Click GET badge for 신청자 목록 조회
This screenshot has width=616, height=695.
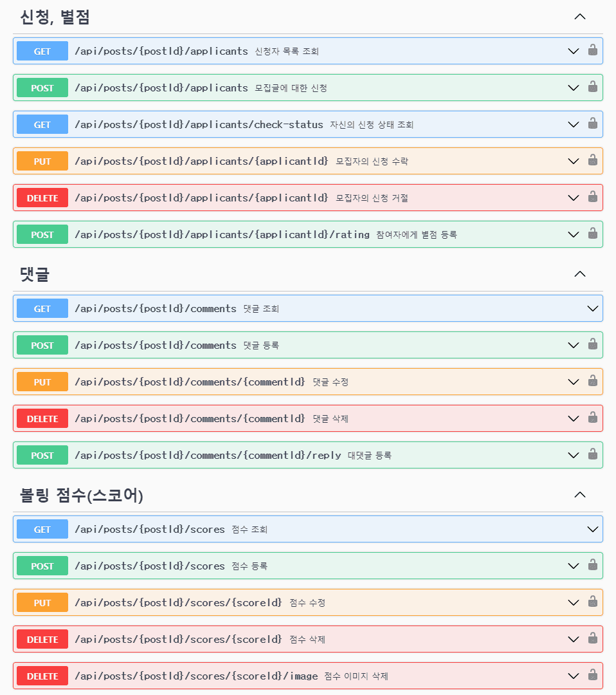click(x=42, y=51)
